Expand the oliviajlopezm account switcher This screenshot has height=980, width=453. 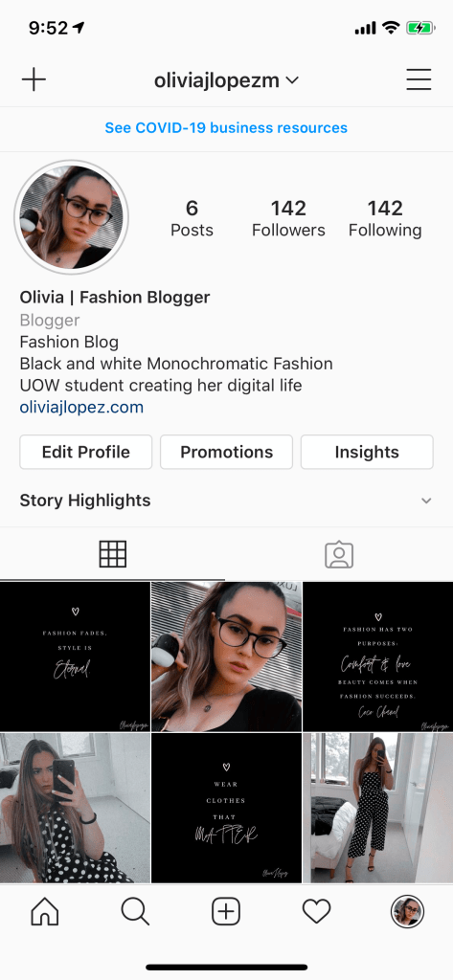tap(226, 80)
